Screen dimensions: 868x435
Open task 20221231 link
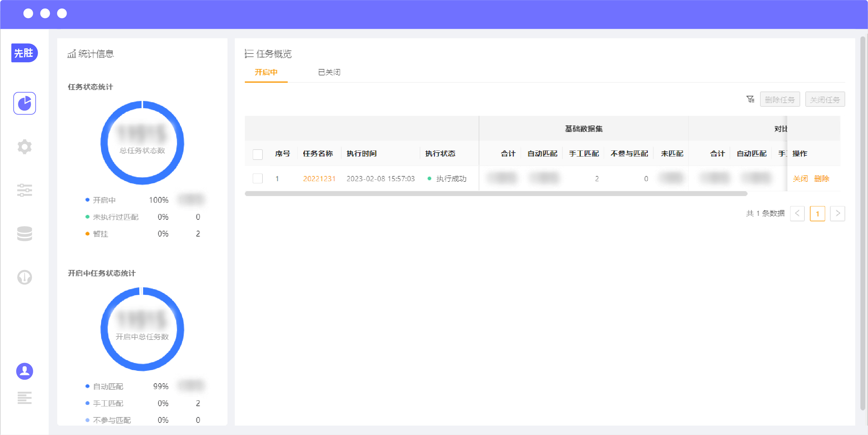(319, 178)
